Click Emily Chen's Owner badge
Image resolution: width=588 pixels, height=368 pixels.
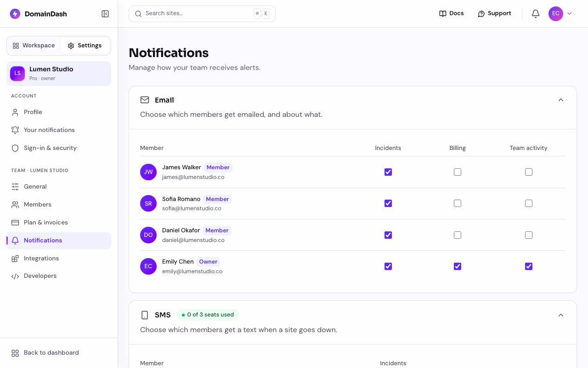(x=208, y=262)
